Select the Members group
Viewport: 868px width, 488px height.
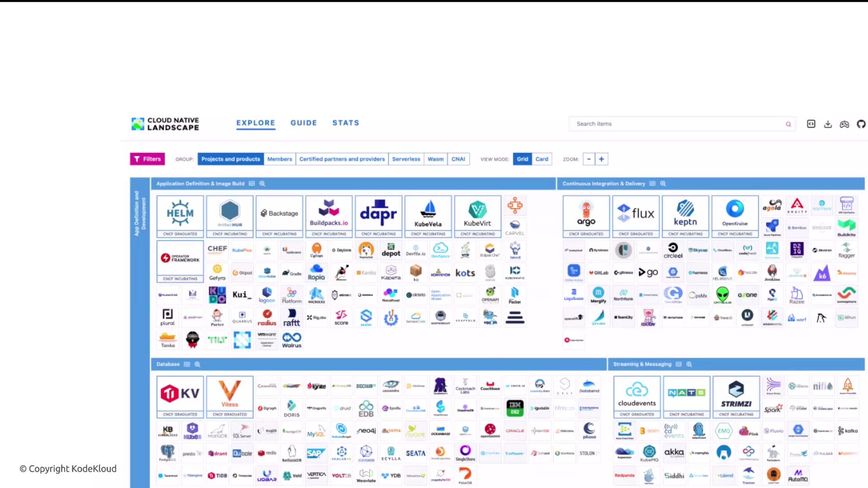[x=279, y=159]
